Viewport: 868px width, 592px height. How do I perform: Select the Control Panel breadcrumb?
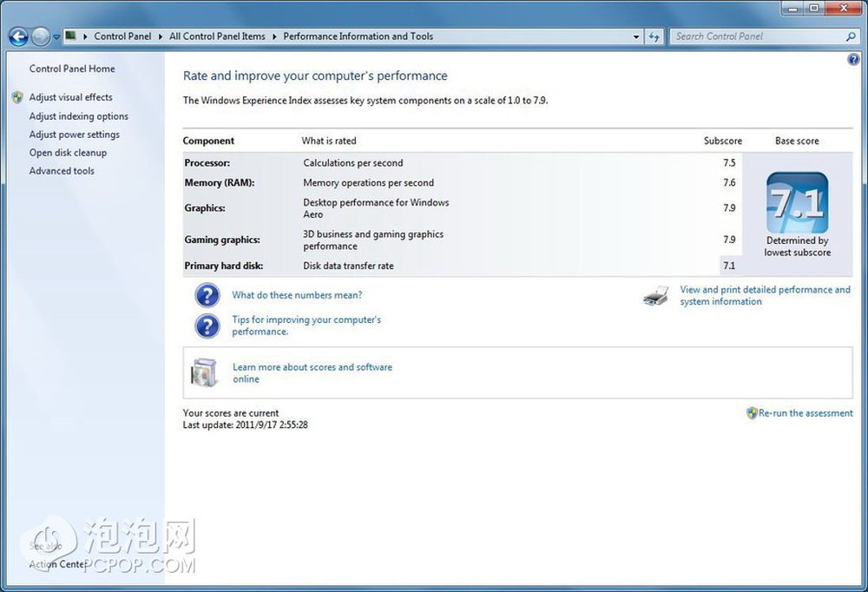click(122, 36)
